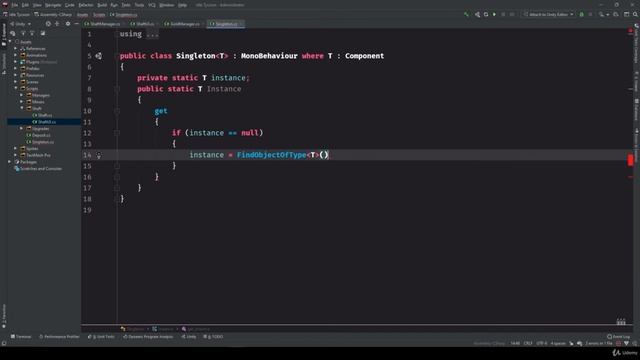Image resolution: width=640 pixels, height=360 pixels.
Task: Open the Window menu
Action: (167, 5)
